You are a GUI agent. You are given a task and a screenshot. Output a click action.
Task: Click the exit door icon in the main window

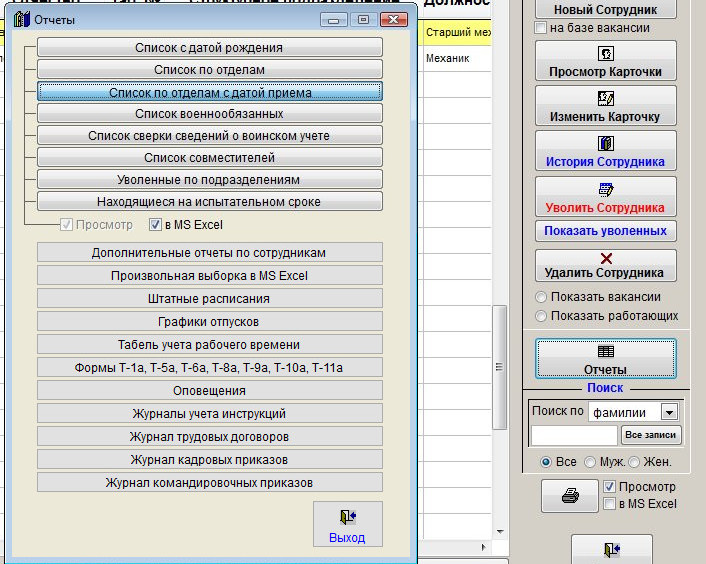(x=611, y=550)
